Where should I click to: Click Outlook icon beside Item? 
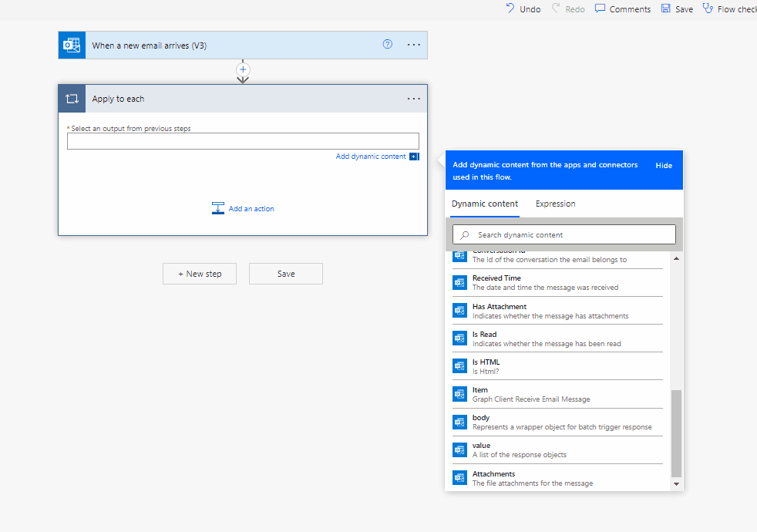[459, 394]
